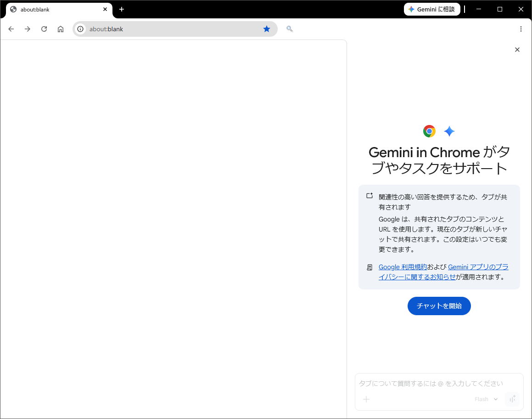Viewport: 532px width, 419px height.
Task: Click the Gemini sparkle logo in panel
Action: 449,131
